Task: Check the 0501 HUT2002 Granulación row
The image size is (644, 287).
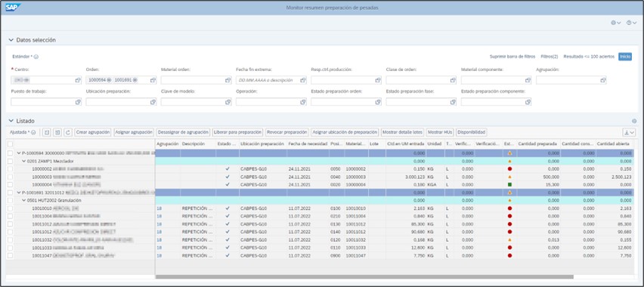Action: coord(11,200)
